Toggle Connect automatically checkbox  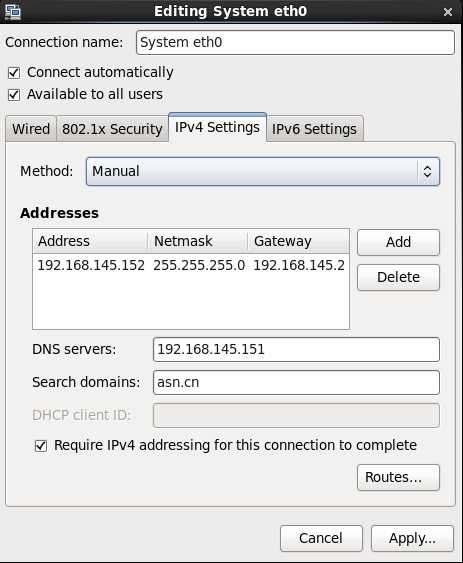14,73
